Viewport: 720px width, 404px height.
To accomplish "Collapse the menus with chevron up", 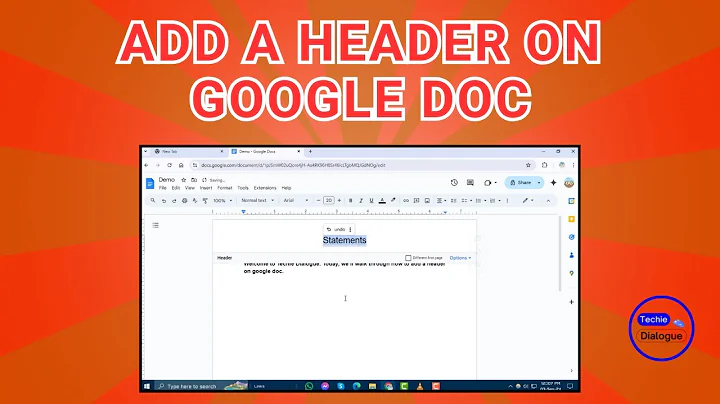I will (x=548, y=201).
